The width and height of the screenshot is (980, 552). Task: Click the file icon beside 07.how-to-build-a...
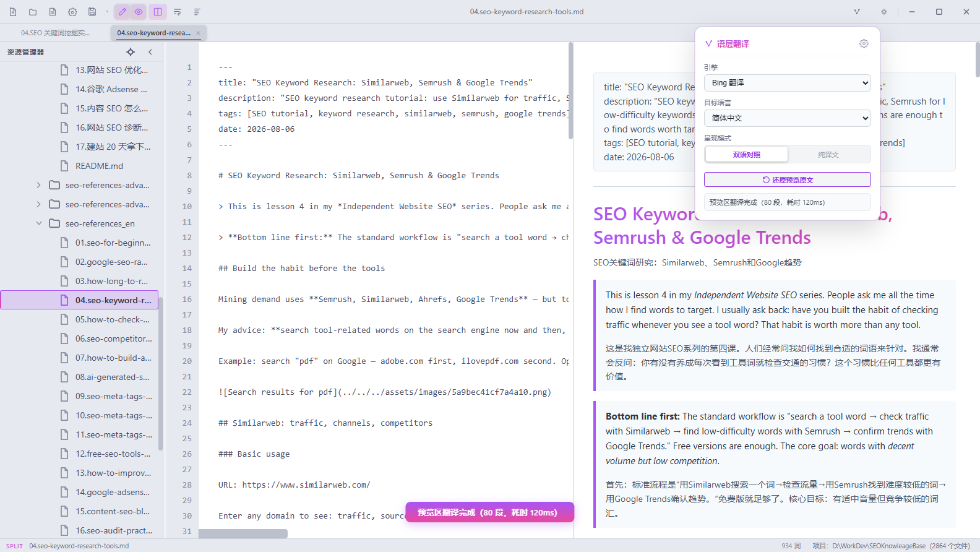click(64, 358)
